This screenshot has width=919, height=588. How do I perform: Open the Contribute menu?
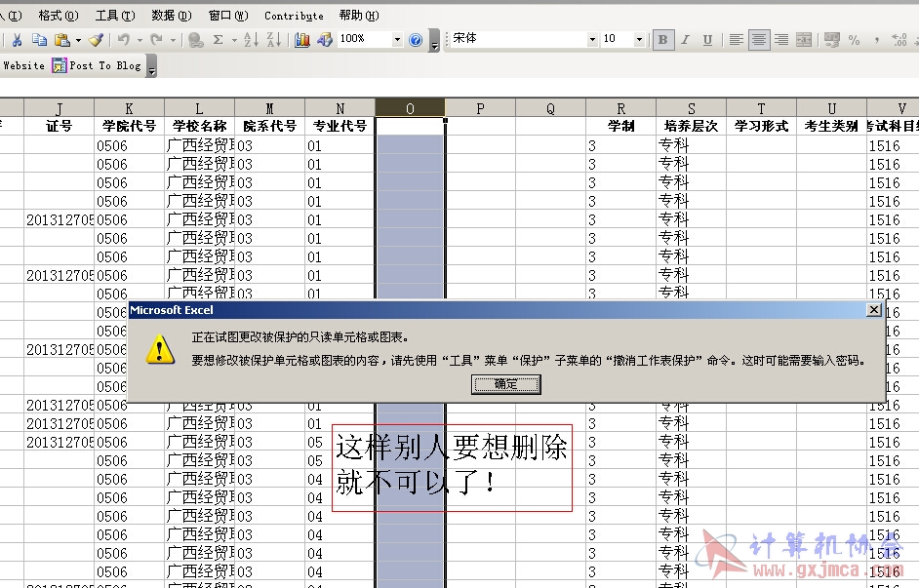pyautogui.click(x=294, y=16)
